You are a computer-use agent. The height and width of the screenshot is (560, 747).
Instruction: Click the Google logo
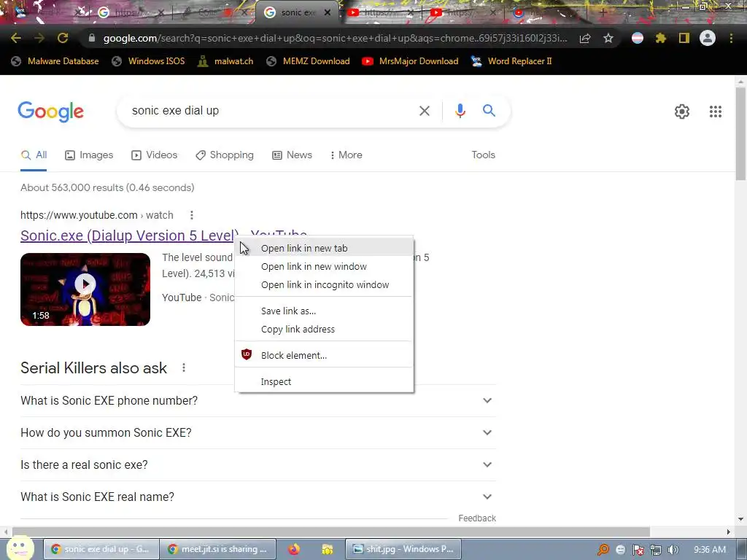pyautogui.click(x=50, y=112)
